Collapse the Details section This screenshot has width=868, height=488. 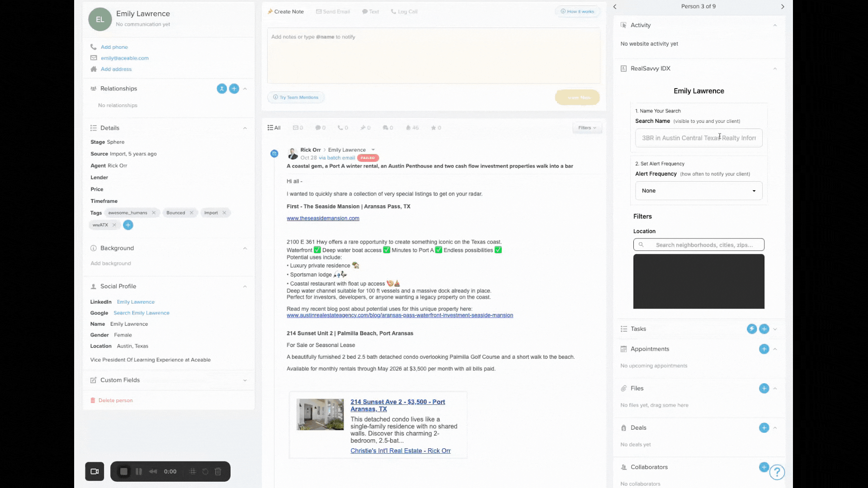[x=245, y=128]
